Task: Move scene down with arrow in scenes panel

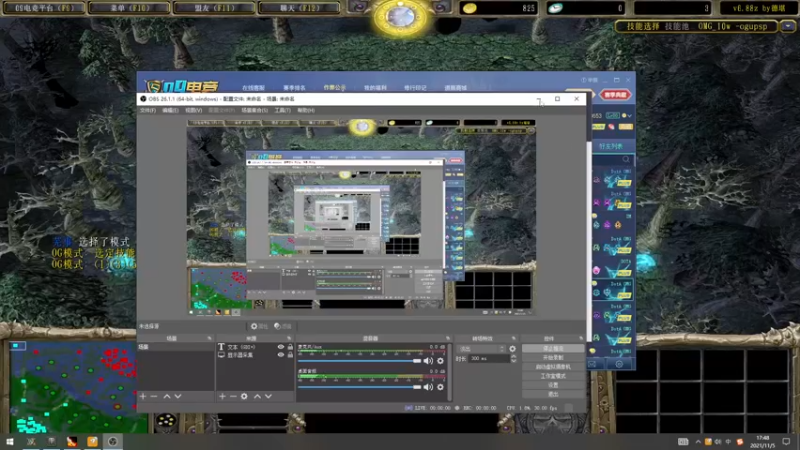Action: [x=178, y=396]
